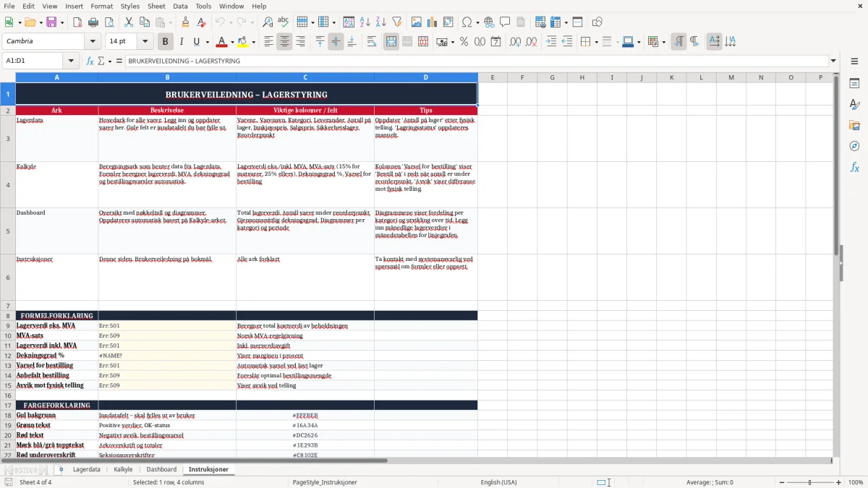Click the Save document icon
Viewport: 868px width, 488px height.
(x=51, y=22)
